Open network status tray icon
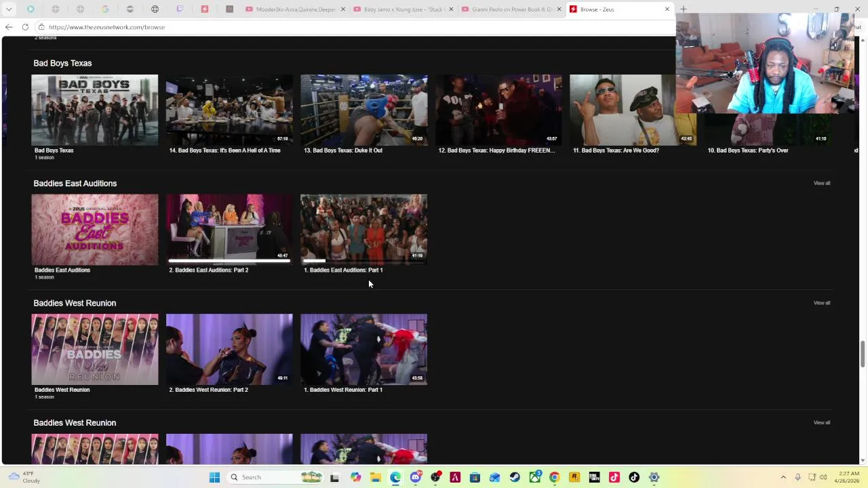The width and height of the screenshot is (868, 488). (812, 477)
